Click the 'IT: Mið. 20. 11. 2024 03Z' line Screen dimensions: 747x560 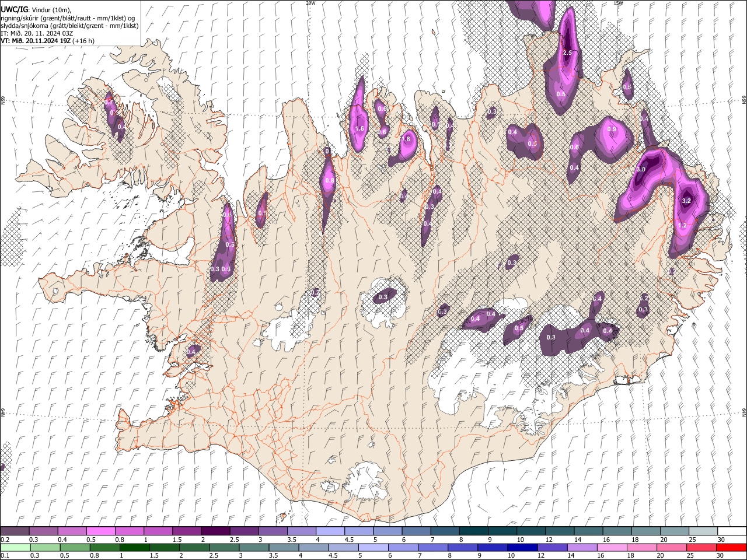[37, 33]
